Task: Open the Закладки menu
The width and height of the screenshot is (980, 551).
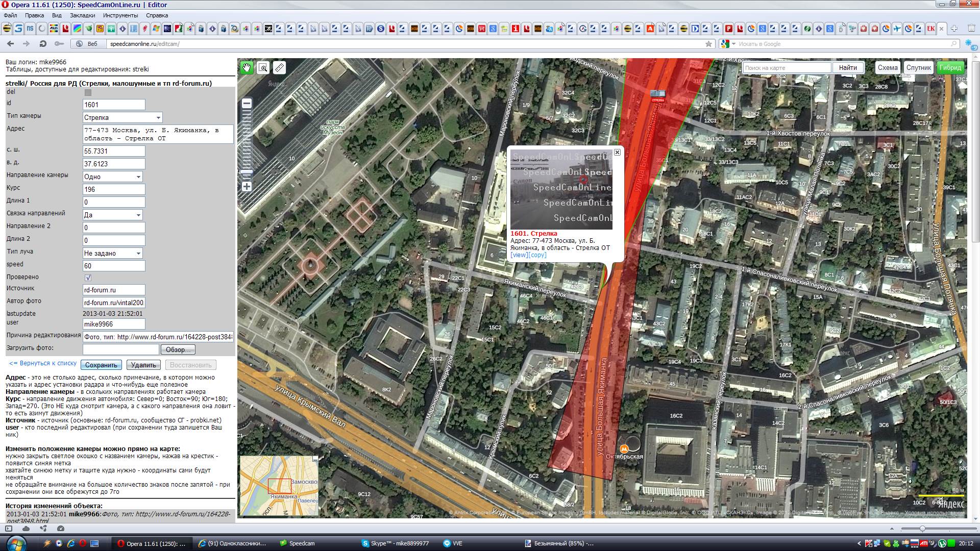Action: (x=82, y=15)
